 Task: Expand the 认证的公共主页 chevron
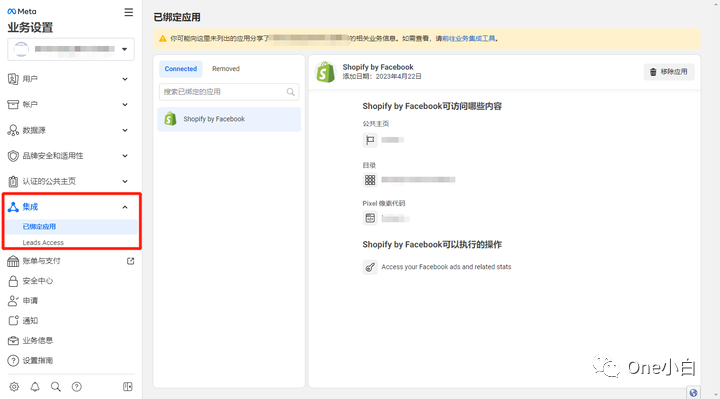[125, 181]
